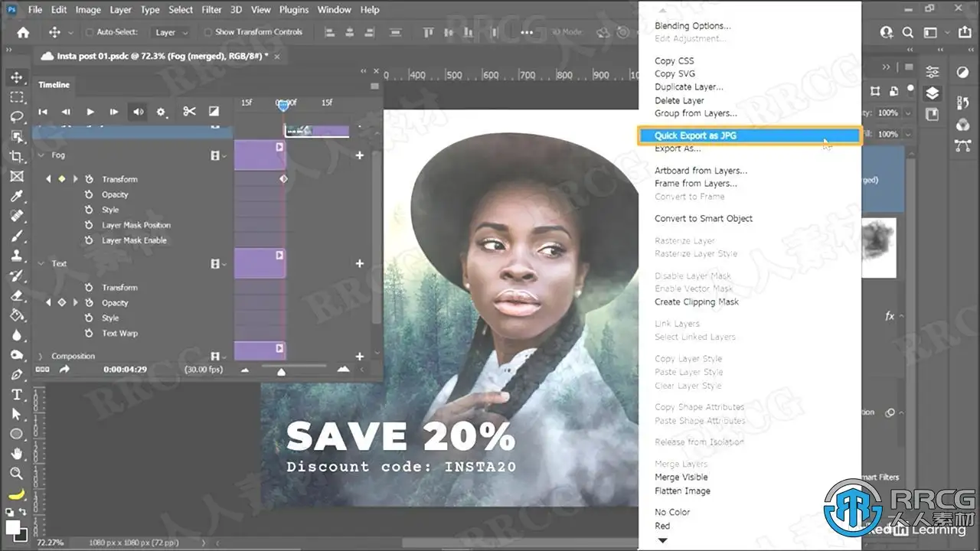Viewport: 980px width, 551px height.
Task: Toggle Show Transform Controls checkbox
Action: click(x=207, y=32)
